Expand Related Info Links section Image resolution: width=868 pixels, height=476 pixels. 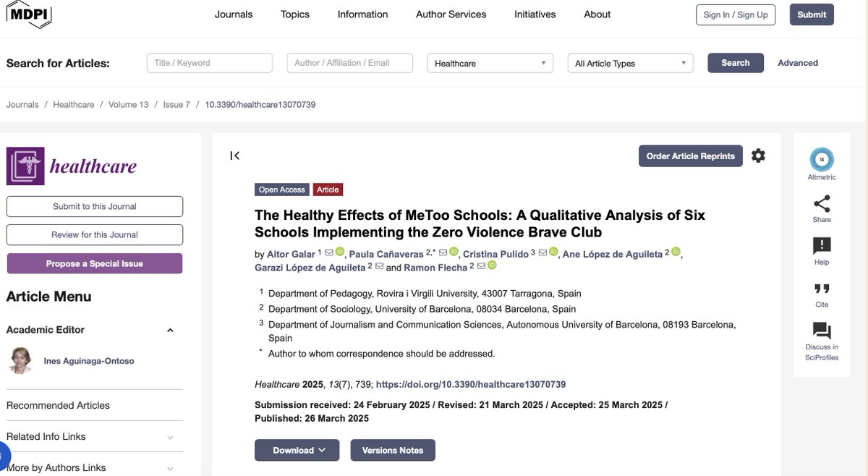pos(170,437)
